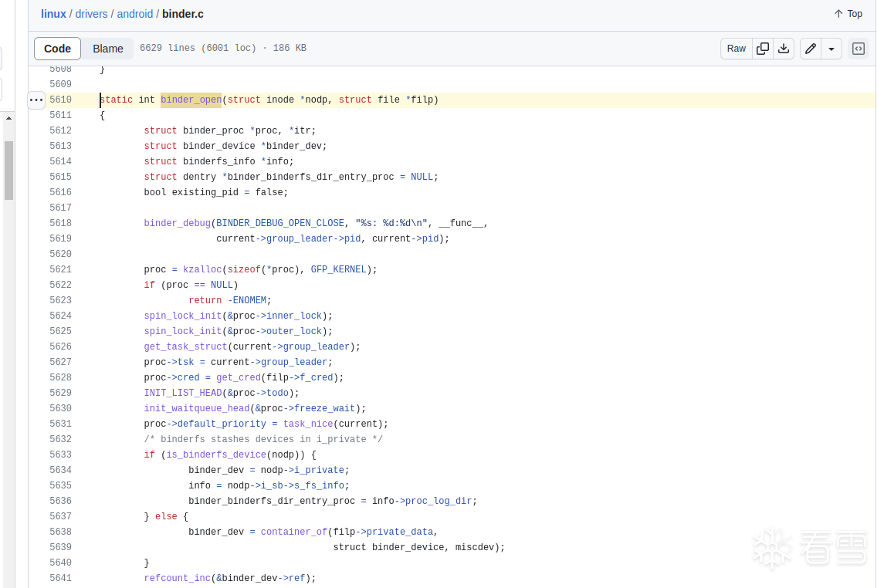Copy raw file contents icon
This screenshot has height=588, width=884.
pyautogui.click(x=763, y=49)
